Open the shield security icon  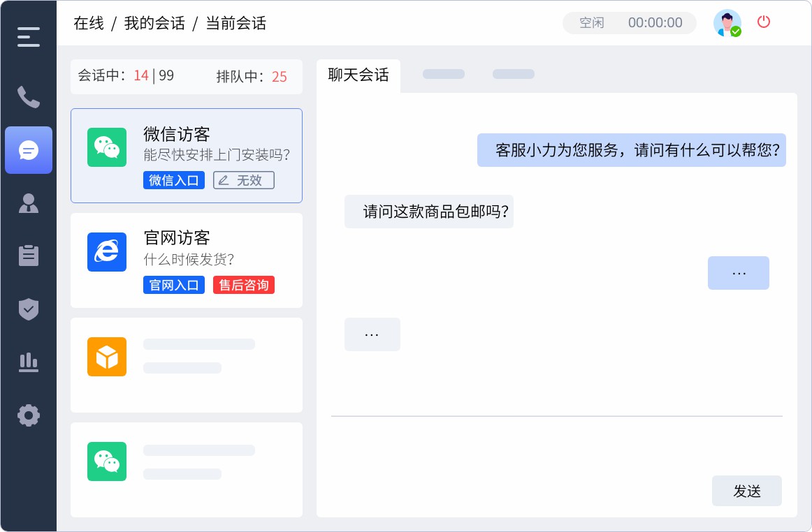click(x=29, y=309)
